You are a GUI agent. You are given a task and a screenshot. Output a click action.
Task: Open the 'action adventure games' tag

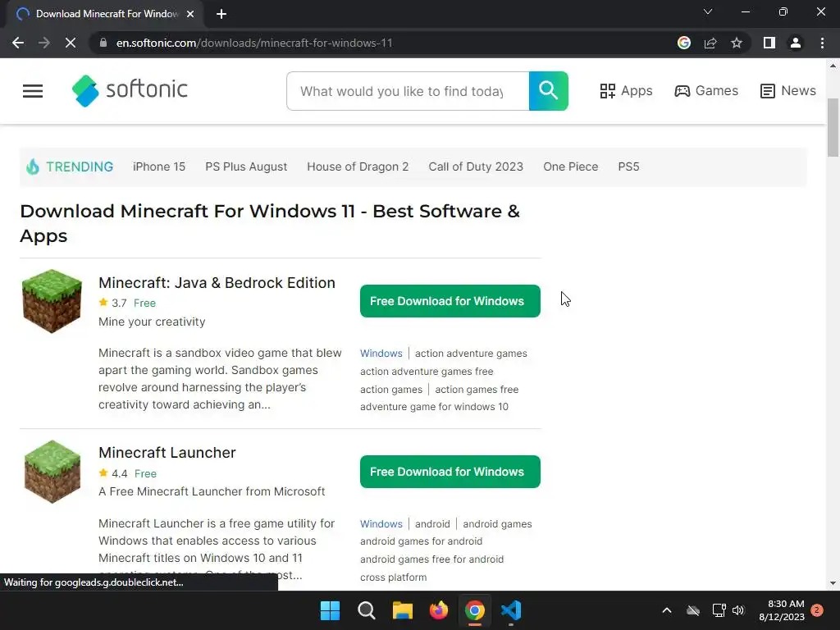[x=471, y=354]
